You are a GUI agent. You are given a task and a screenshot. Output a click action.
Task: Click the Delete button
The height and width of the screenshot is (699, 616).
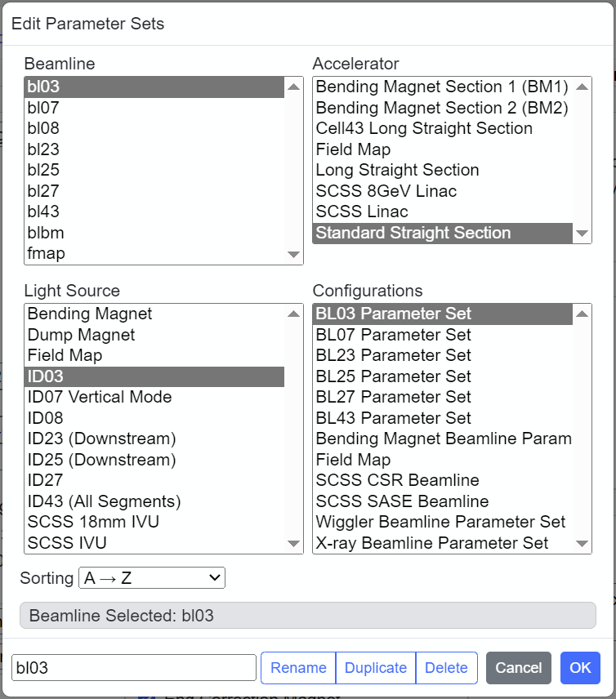pyautogui.click(x=447, y=668)
